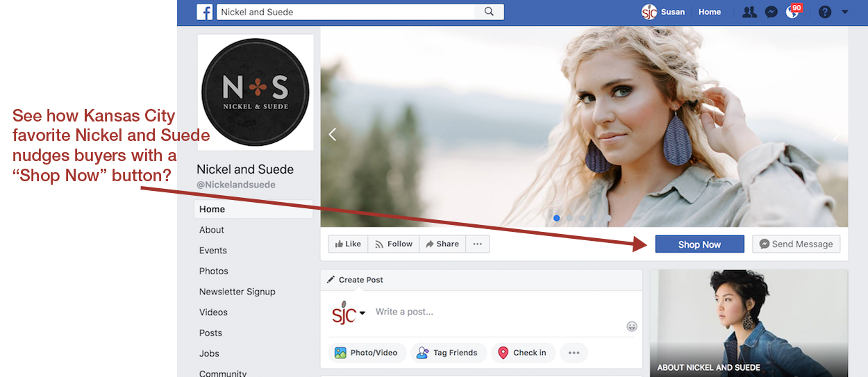
Task: Expand the account dropdown arrow in top bar
Action: click(844, 12)
